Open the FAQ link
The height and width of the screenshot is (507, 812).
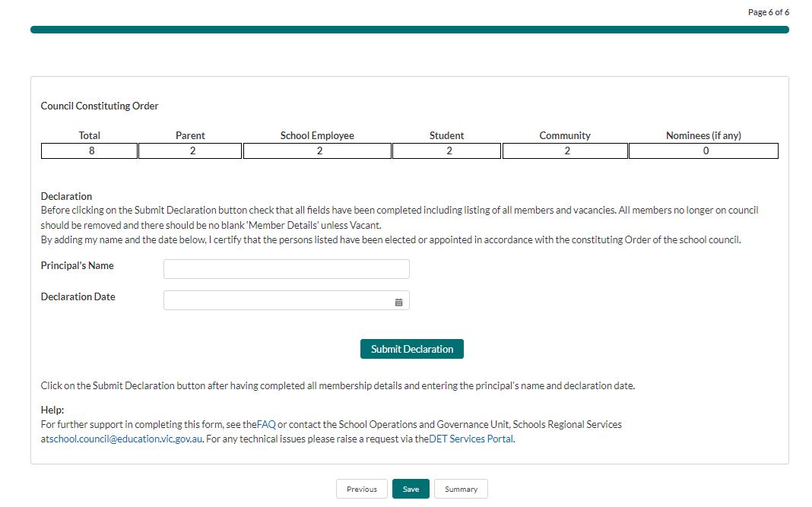coord(266,424)
